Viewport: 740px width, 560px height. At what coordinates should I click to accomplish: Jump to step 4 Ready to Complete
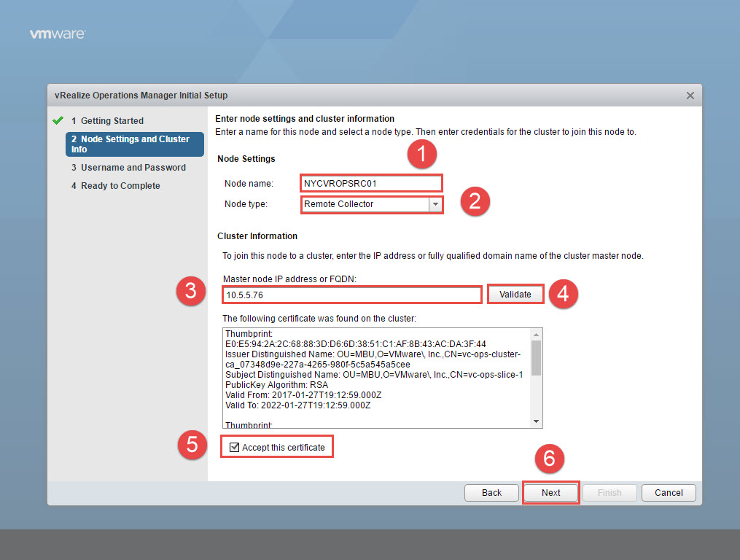pos(116,186)
